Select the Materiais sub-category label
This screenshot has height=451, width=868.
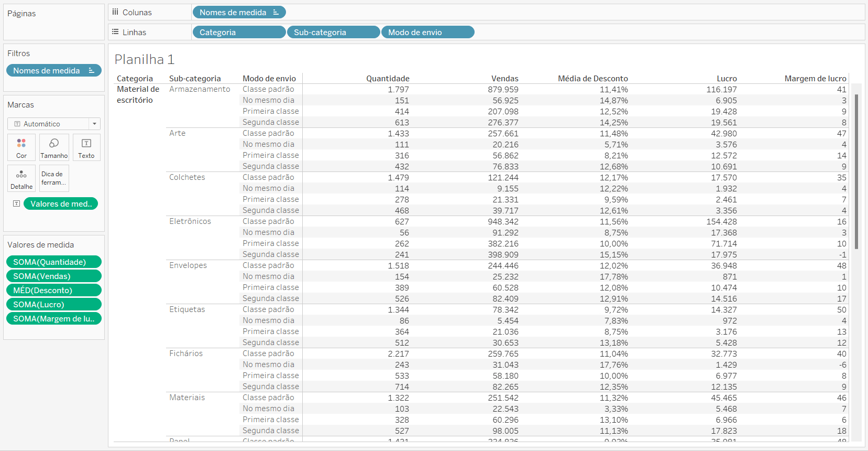(x=187, y=398)
